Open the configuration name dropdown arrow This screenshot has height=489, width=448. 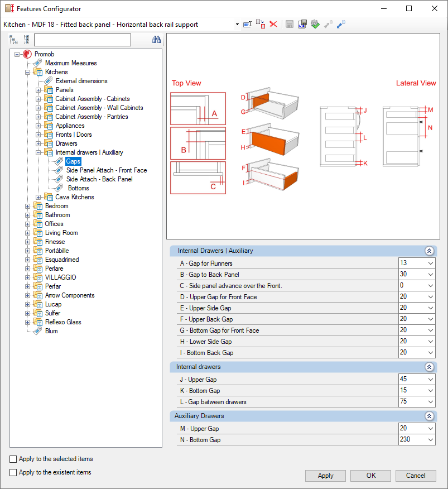click(x=237, y=25)
